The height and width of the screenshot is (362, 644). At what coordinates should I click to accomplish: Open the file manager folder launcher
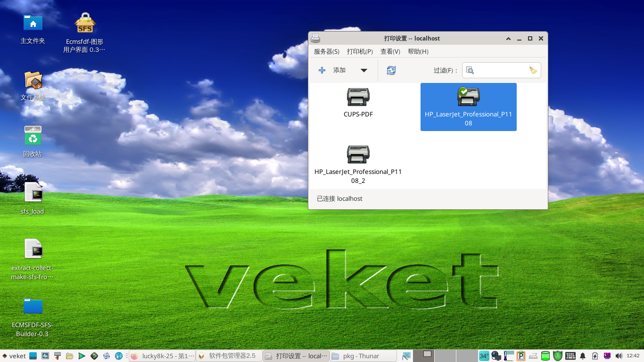click(70, 356)
